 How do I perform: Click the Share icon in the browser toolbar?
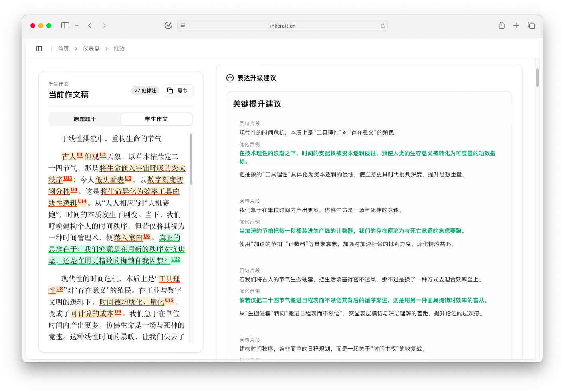click(x=501, y=25)
